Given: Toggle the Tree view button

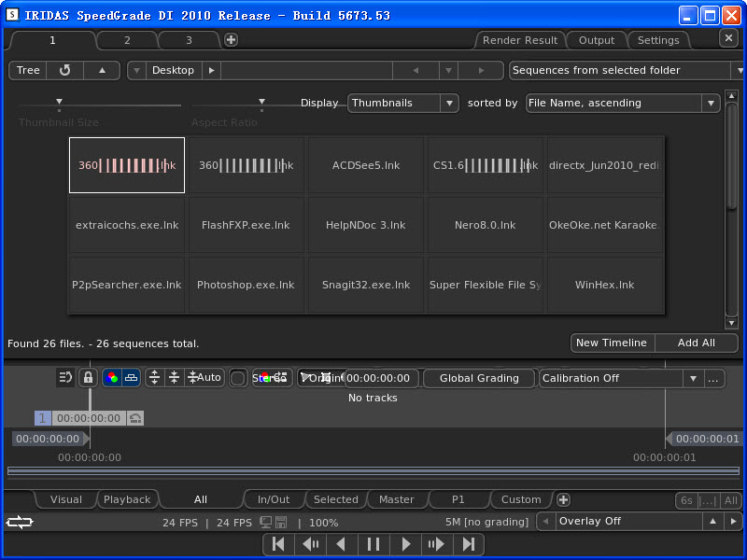Looking at the screenshot, I should [x=28, y=70].
